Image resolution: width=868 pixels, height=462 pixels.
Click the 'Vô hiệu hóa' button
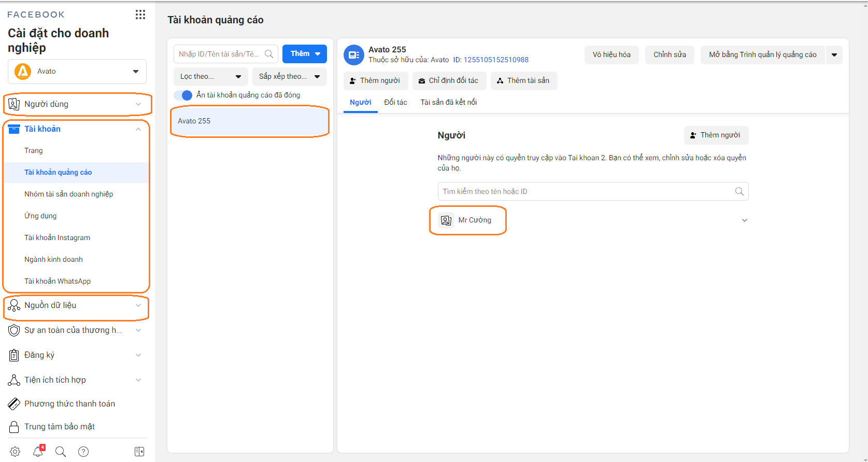pyautogui.click(x=611, y=55)
